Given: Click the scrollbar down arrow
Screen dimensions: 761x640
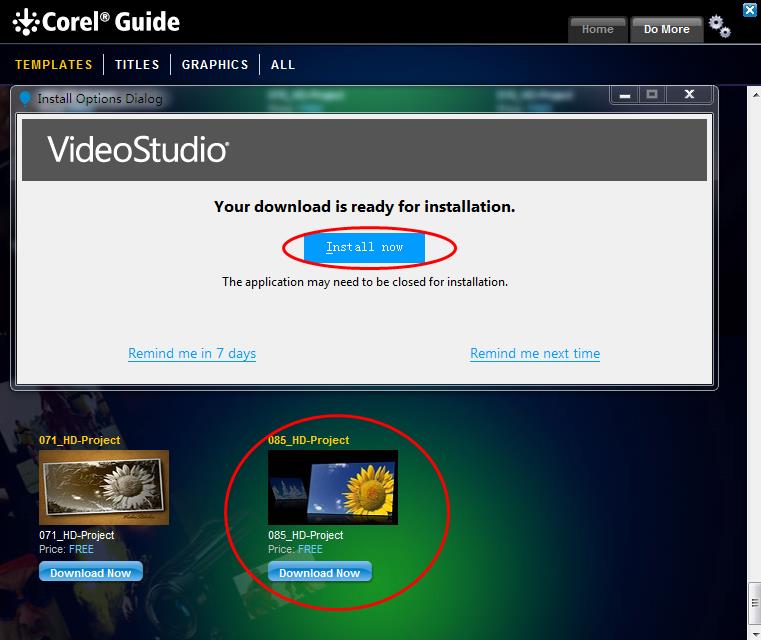Looking at the screenshot, I should (x=755, y=635).
